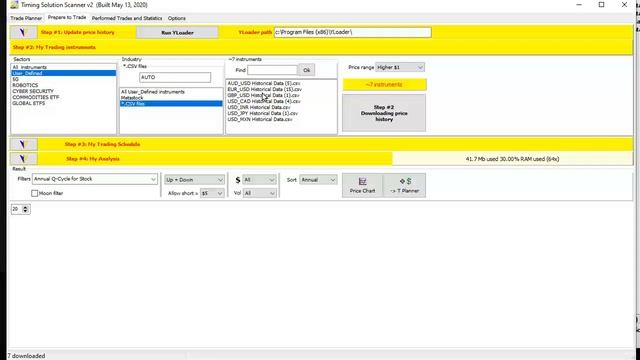The image size is (640, 360).
Task: Open the Filters Annual Q-Cycle dropdown
Action: (95, 179)
